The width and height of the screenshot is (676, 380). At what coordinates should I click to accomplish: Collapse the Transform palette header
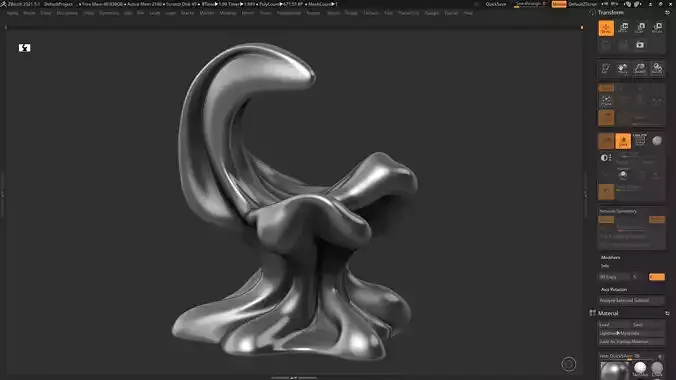tap(610, 13)
